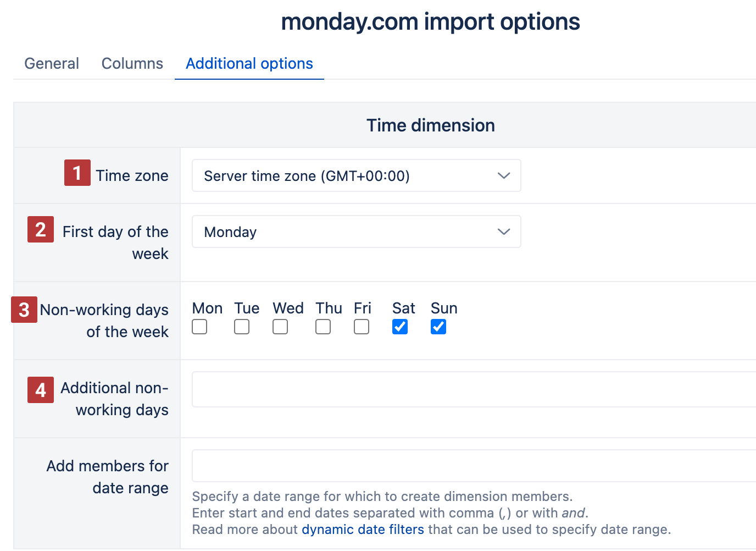Uncheck the Sat non-working day checkbox

coord(400,327)
